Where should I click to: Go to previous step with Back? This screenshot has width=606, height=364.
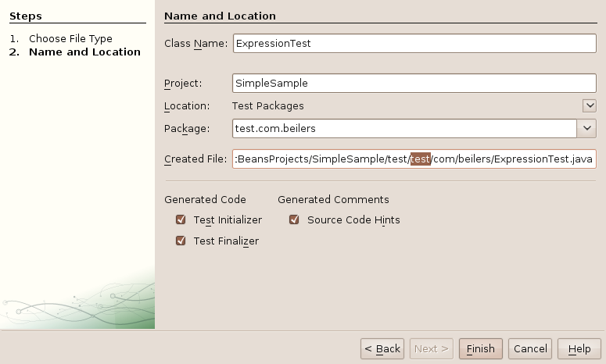(382, 348)
